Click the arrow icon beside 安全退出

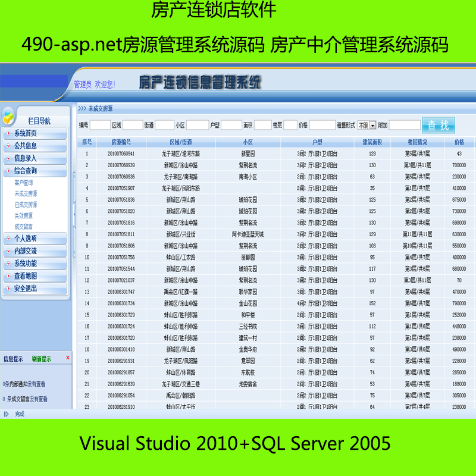point(8,289)
